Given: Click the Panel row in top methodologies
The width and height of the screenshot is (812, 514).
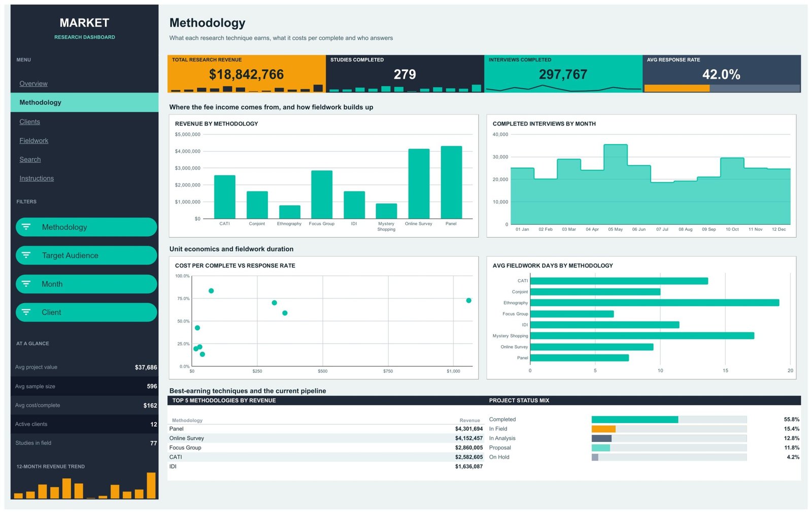Looking at the screenshot, I should (326, 429).
